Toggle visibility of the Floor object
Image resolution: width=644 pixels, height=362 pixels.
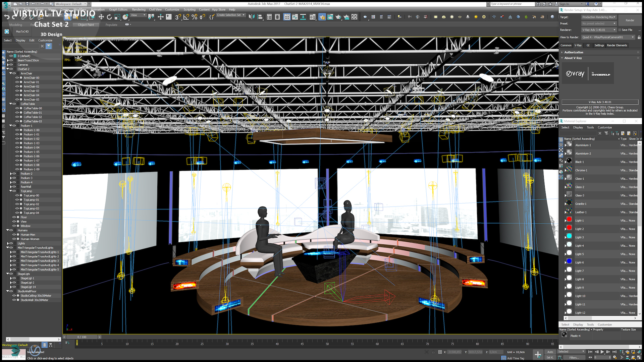(14, 217)
